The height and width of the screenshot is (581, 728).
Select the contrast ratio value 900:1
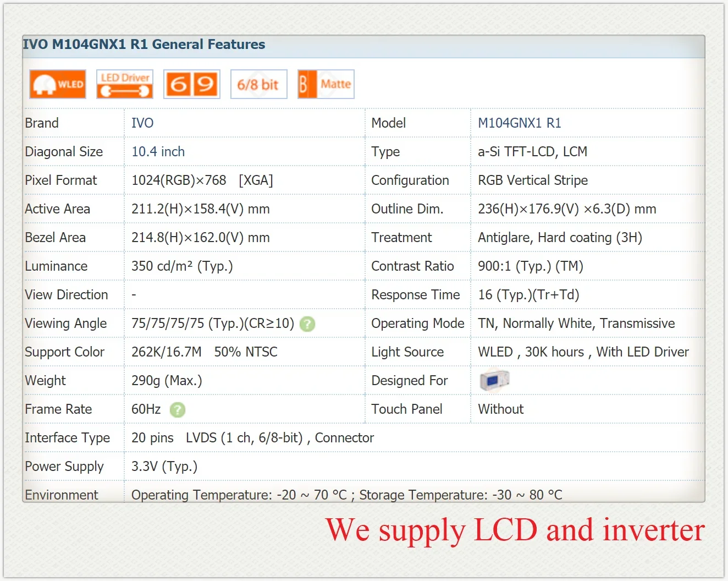click(x=495, y=266)
